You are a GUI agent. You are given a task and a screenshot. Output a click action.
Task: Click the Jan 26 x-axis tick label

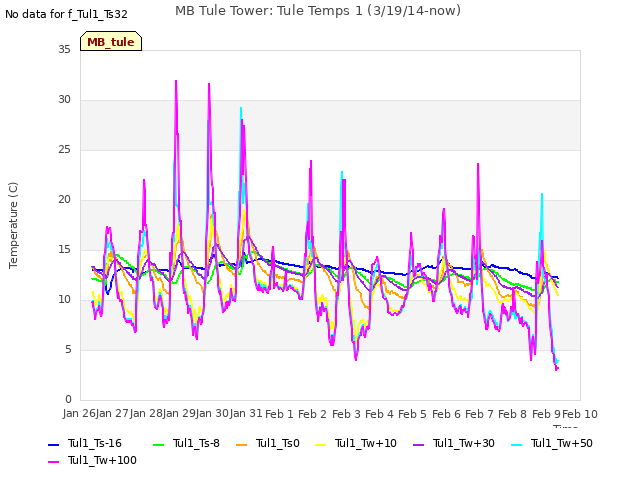point(79,413)
